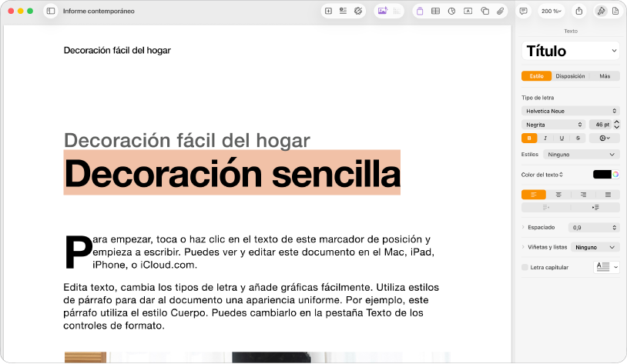Expand the Espaciado section
This screenshot has width=627, height=364.
(523, 227)
